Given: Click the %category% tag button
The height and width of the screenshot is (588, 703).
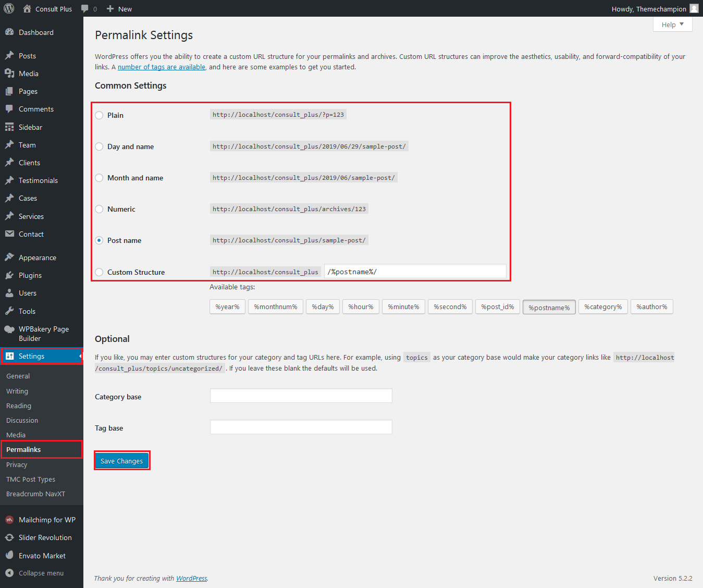Looking at the screenshot, I should [x=603, y=307].
